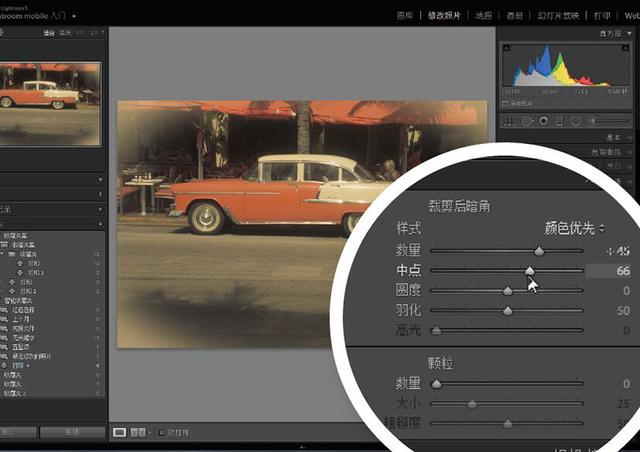
Task: Select the Radial Filter tool icon
Action: [576, 121]
